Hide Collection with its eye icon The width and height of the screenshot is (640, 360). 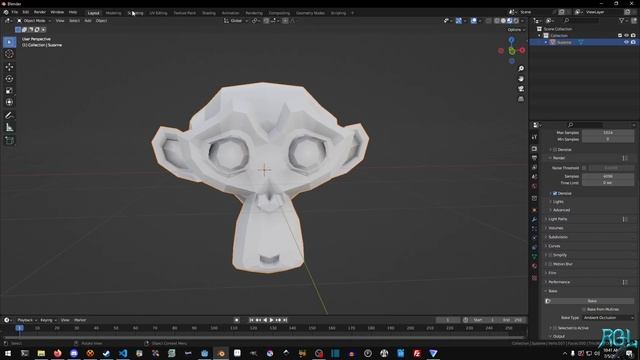pyautogui.click(x=626, y=36)
